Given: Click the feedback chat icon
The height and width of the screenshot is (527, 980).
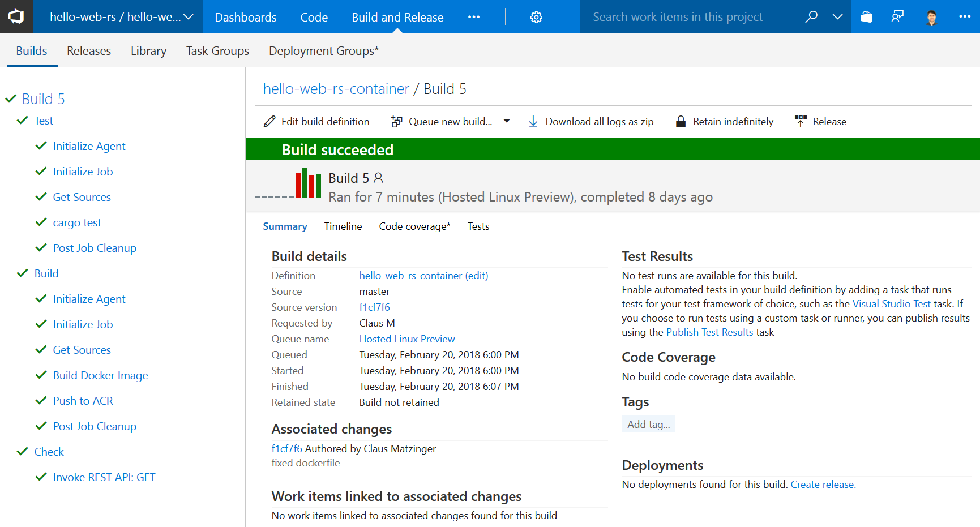Looking at the screenshot, I should click(x=897, y=17).
